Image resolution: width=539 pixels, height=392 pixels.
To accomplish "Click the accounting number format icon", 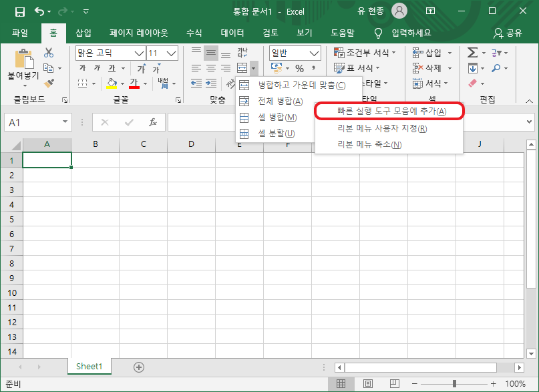I will coord(277,68).
